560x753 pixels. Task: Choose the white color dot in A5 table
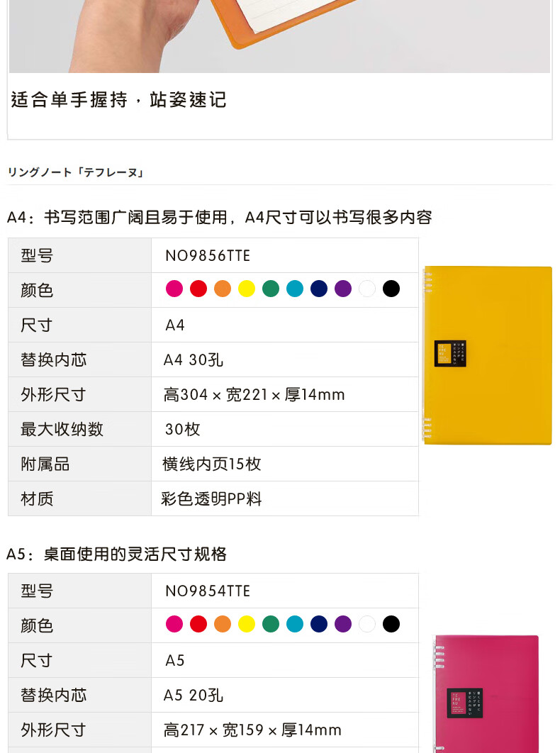(367, 624)
